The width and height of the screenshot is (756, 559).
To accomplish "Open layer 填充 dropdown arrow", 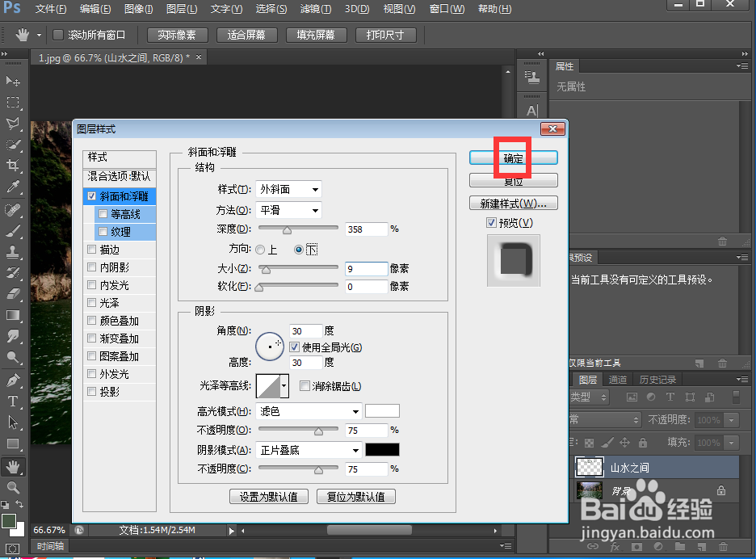I will point(732,443).
